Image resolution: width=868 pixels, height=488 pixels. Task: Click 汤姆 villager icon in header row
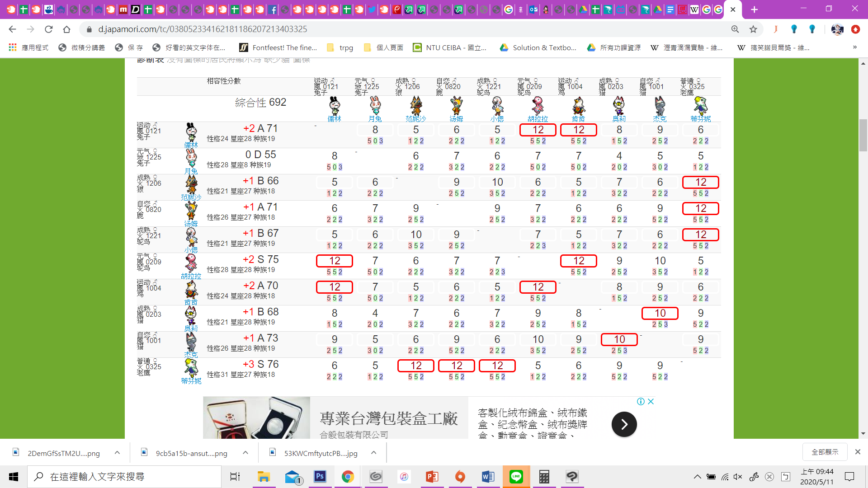click(457, 106)
